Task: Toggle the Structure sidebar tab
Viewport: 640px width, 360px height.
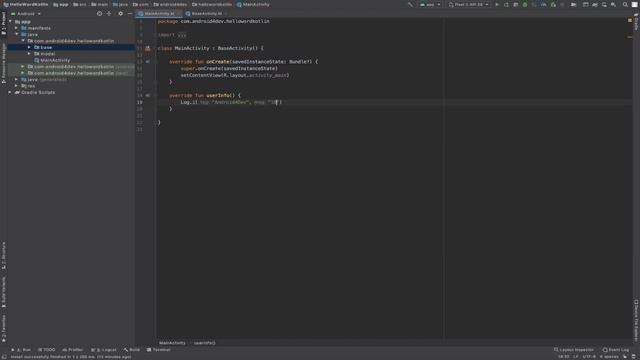Action: tap(4, 255)
